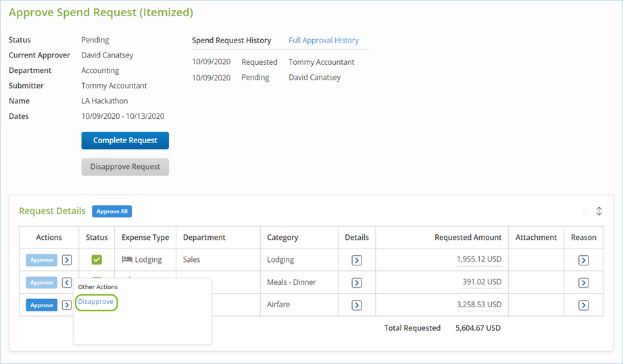Open the reason arrow for the Lodging row
623x364 pixels.
[583, 260]
